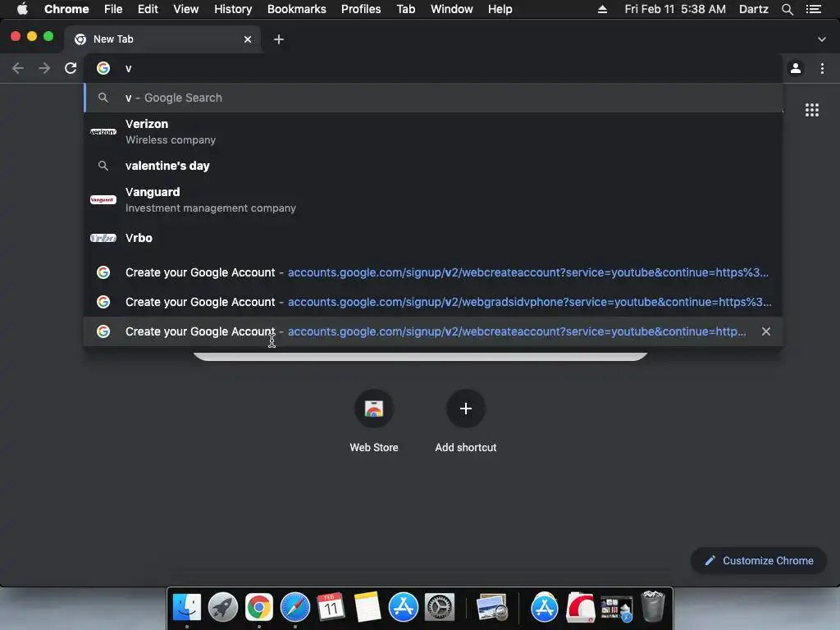Open the Google apps grid
This screenshot has height=630, width=840.
coord(811,110)
